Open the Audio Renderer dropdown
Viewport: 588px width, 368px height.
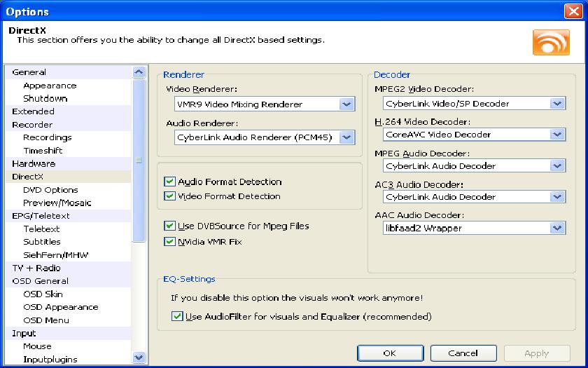[x=265, y=137]
